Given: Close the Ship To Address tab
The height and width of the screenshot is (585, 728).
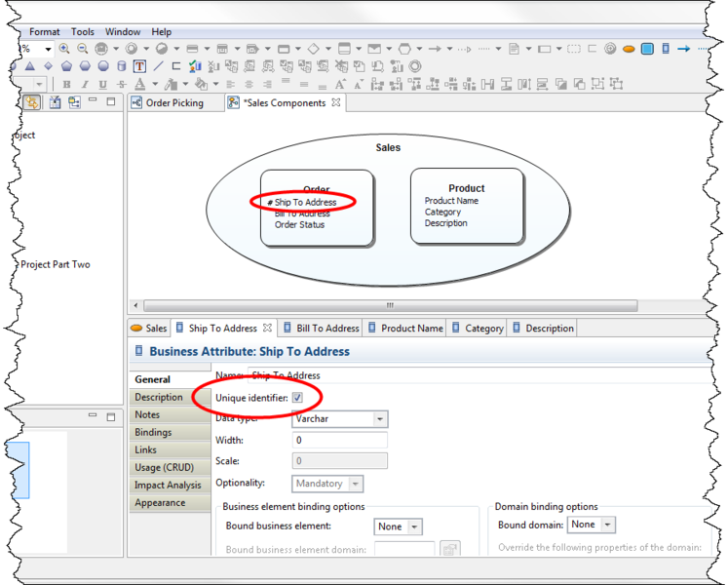Looking at the screenshot, I should point(267,328).
